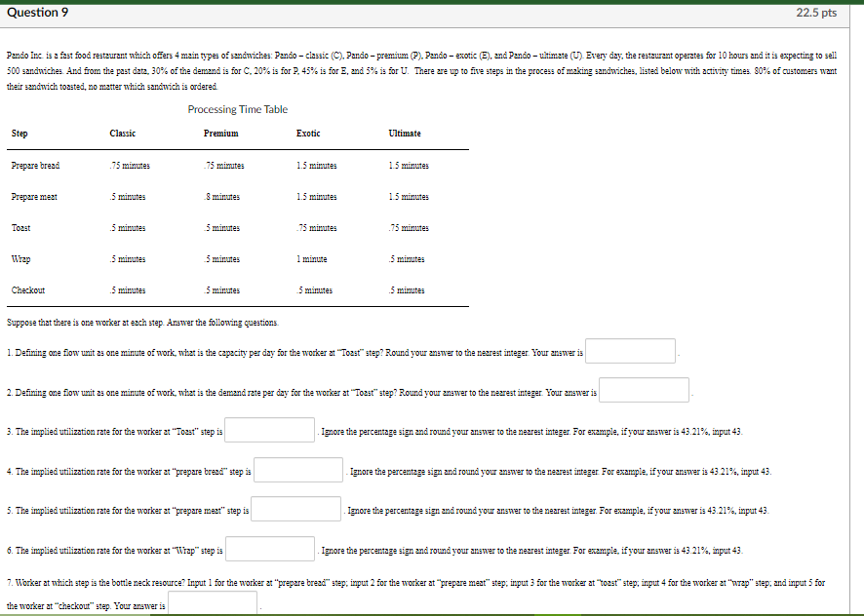Click the Exotic column header
The image size is (864, 616).
click(x=308, y=134)
